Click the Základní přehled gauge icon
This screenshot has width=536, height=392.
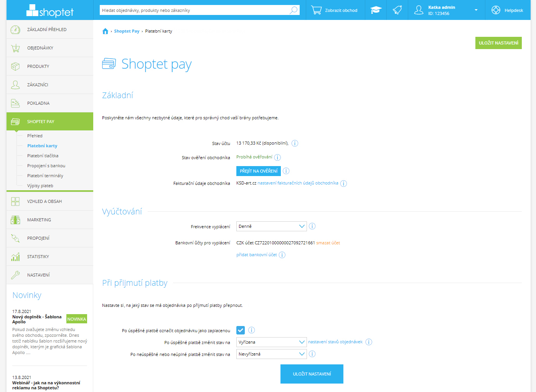pyautogui.click(x=15, y=30)
